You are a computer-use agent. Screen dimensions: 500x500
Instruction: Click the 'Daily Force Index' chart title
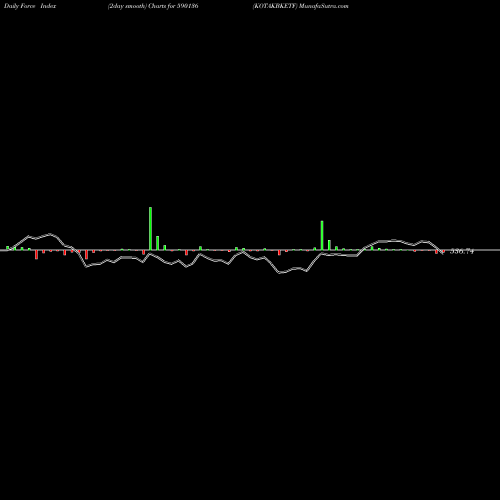tap(30, 6)
